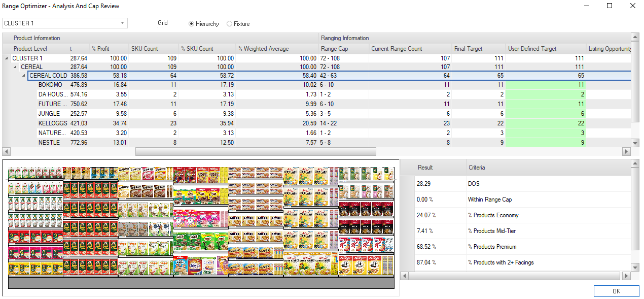Collapse the CEREAL tree node
This screenshot has height=299, width=644.
click(15, 67)
